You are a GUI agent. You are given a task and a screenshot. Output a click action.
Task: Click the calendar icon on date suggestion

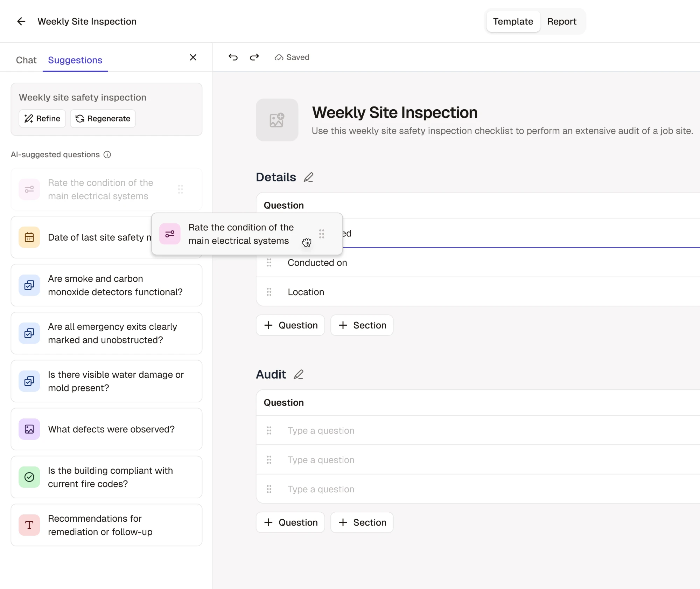click(x=29, y=237)
